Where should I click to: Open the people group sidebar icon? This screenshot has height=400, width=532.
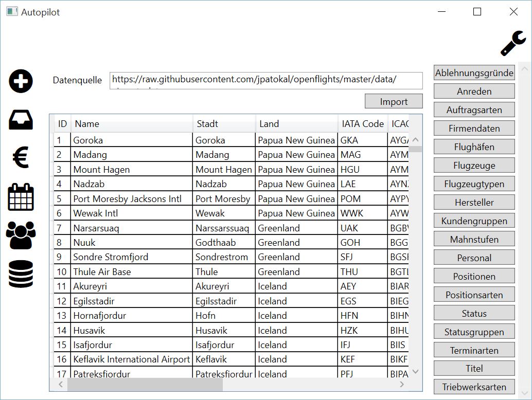(x=21, y=235)
